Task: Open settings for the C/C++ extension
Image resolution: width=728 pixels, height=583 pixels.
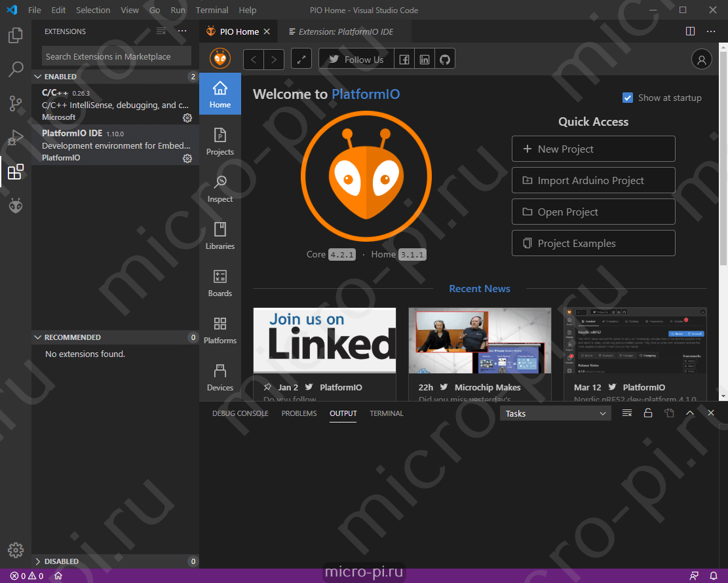Action: tap(187, 118)
